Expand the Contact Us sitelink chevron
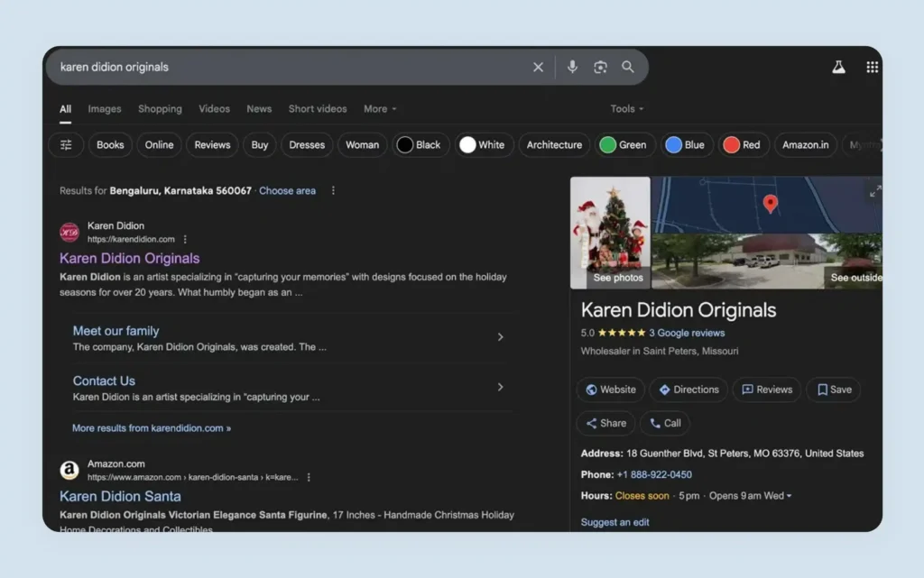 coord(500,388)
